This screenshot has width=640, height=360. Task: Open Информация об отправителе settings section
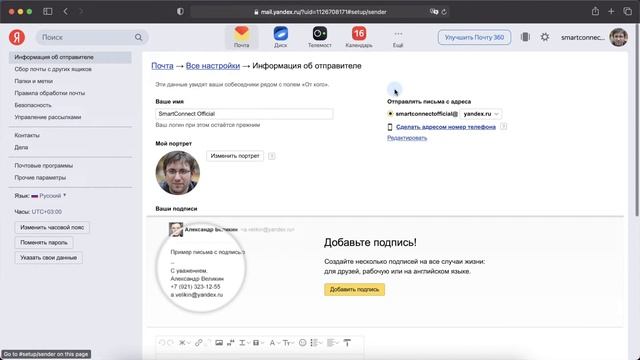[x=70, y=57]
